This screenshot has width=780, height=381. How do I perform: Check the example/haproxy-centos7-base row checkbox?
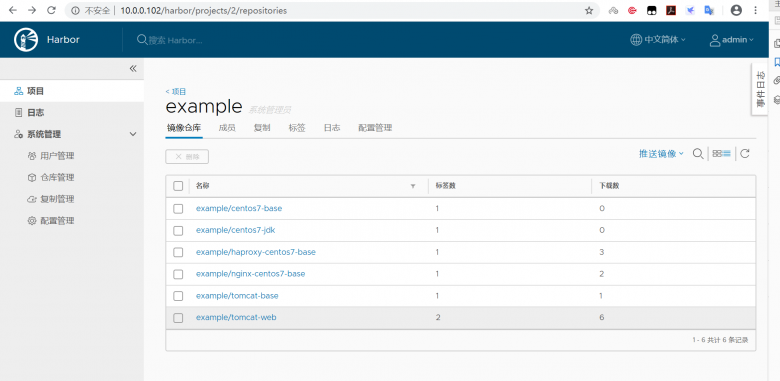point(178,252)
